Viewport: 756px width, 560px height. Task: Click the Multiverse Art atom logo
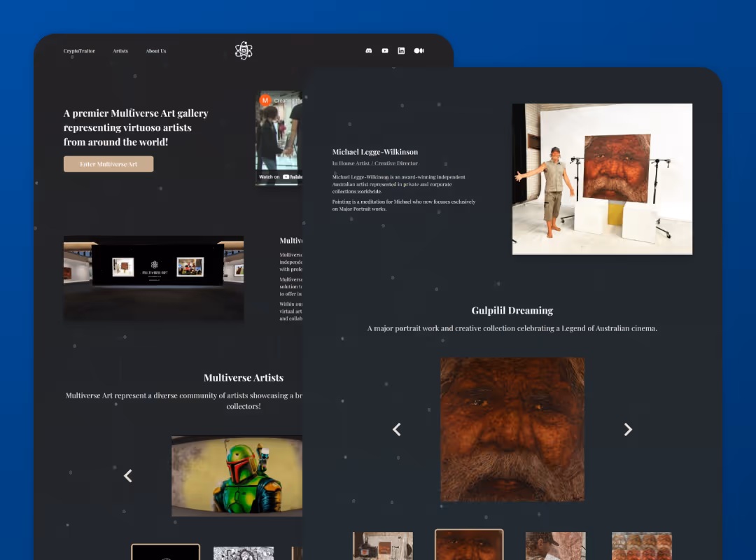coord(244,50)
